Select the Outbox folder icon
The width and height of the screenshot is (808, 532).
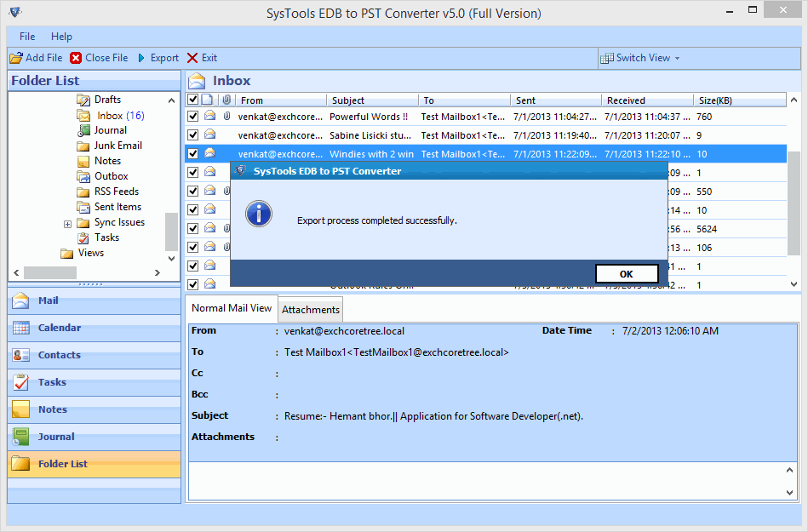[83, 176]
